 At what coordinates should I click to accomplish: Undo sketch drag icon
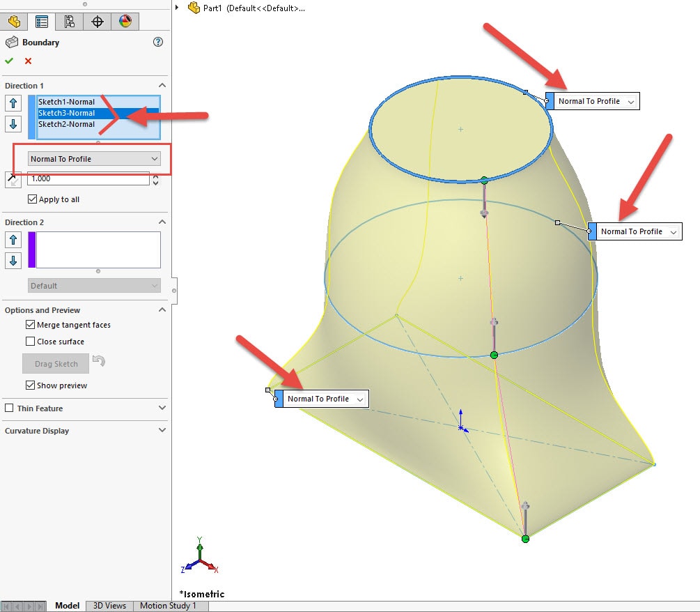99,360
